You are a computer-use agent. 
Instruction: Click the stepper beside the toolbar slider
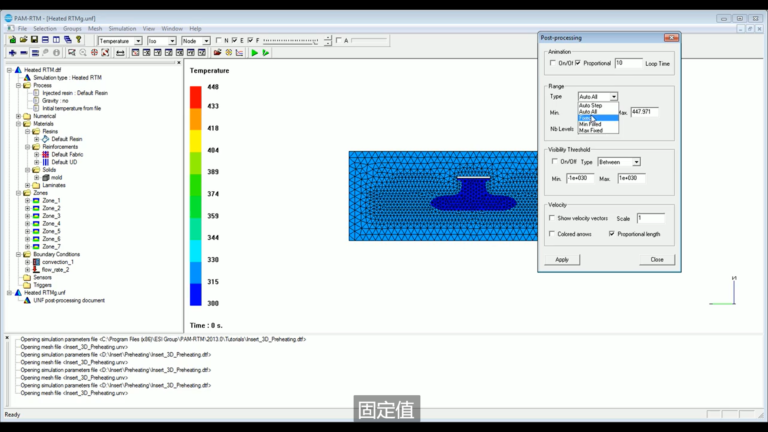[328, 41]
